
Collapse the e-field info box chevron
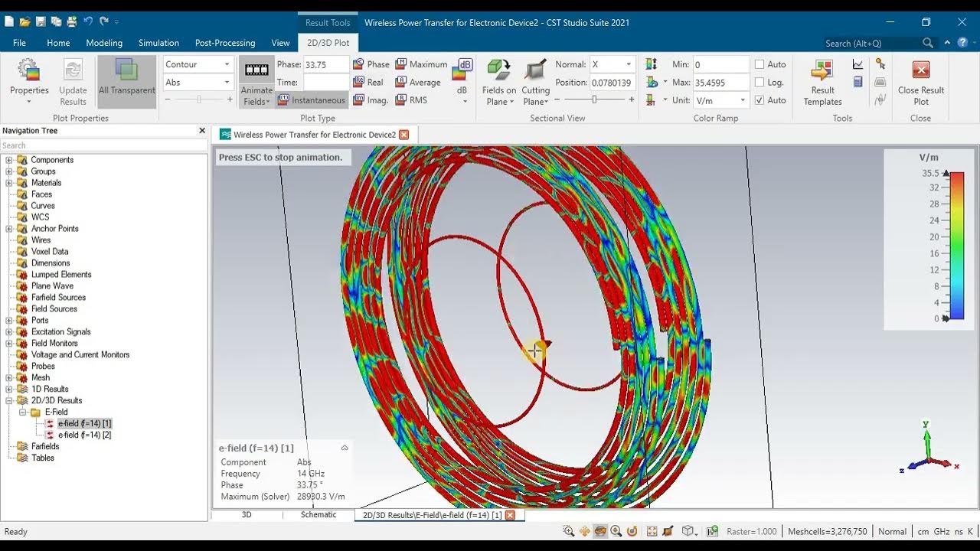[345, 448]
